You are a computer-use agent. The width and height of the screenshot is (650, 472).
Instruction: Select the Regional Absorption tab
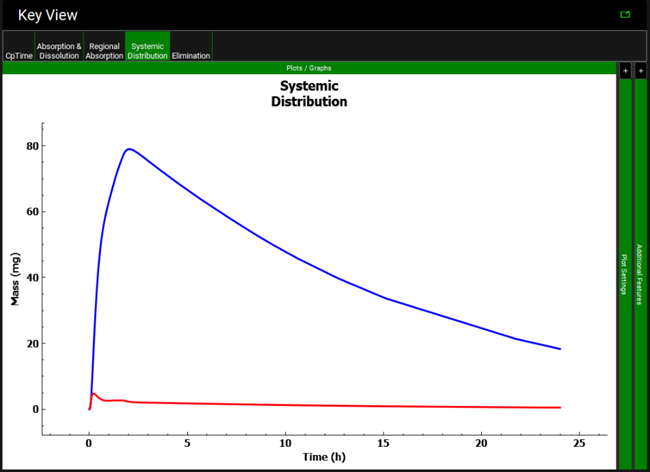click(x=105, y=50)
